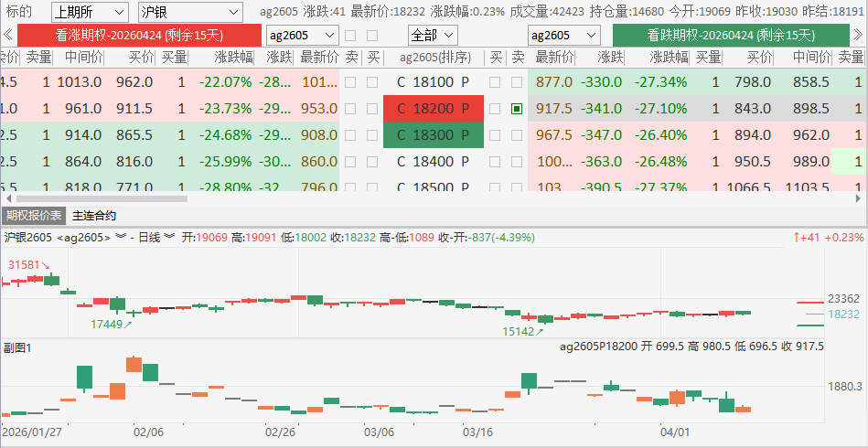
Task: Click the horizontal scrollbar thumb
Action: click(x=102, y=198)
